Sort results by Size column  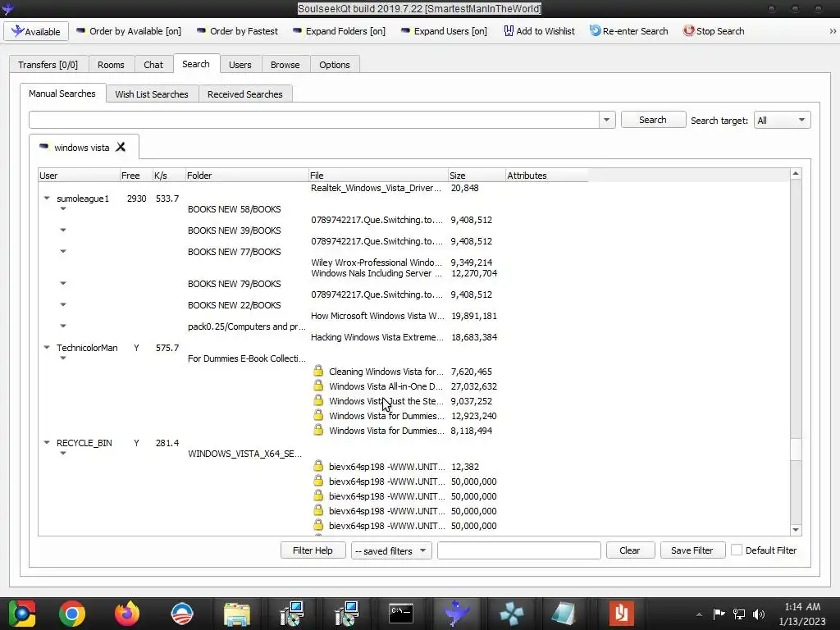point(477,176)
